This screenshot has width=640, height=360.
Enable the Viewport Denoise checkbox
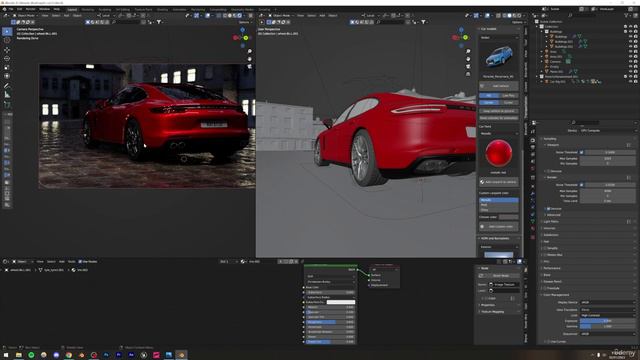[x=548, y=171]
